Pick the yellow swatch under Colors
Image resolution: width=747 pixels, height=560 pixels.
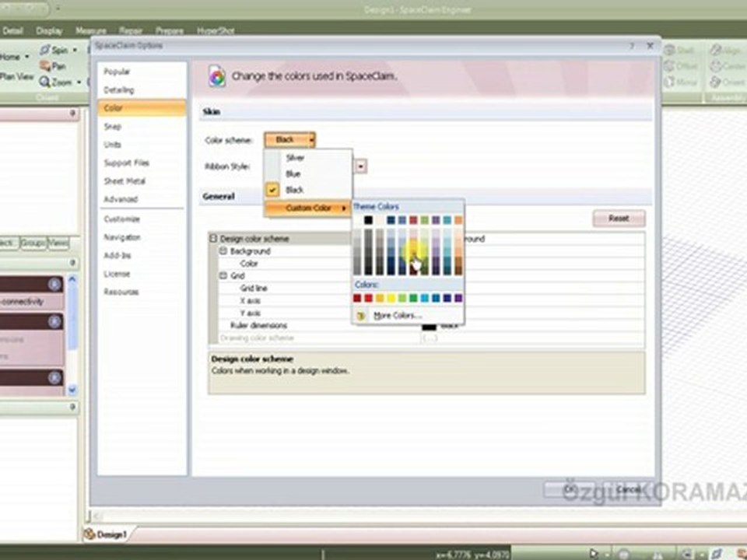point(391,298)
